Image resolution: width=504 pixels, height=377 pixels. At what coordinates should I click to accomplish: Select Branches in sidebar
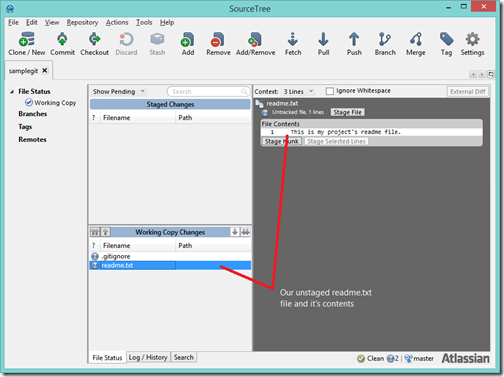33,114
